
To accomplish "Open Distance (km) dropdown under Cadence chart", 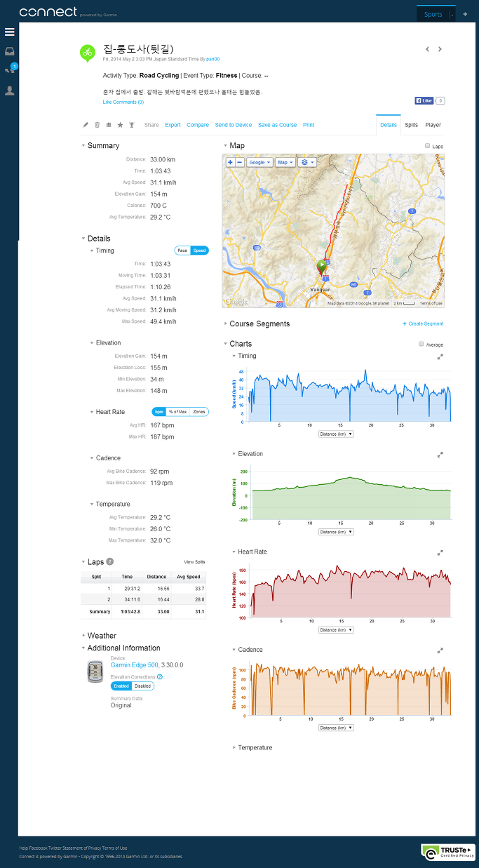I will pyautogui.click(x=336, y=728).
